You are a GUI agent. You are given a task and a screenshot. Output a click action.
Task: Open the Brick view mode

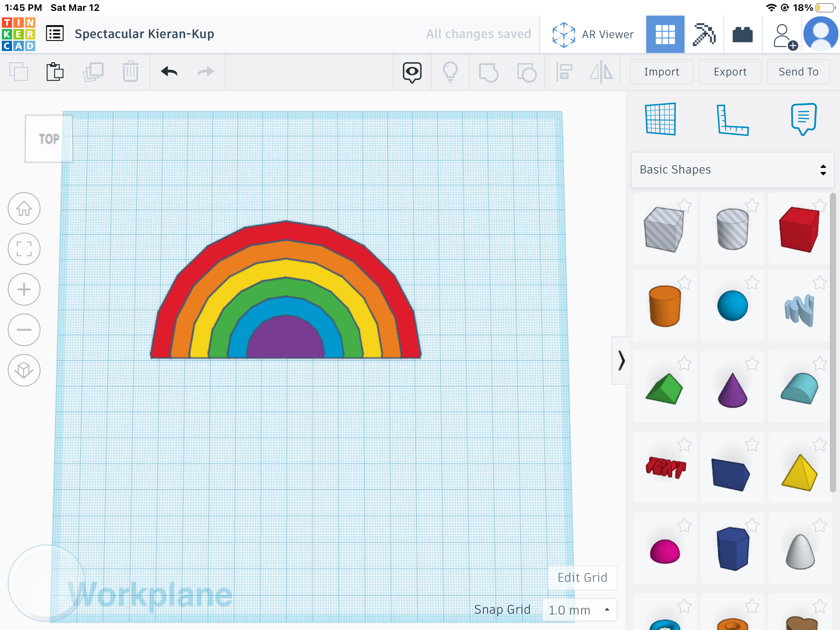743,34
